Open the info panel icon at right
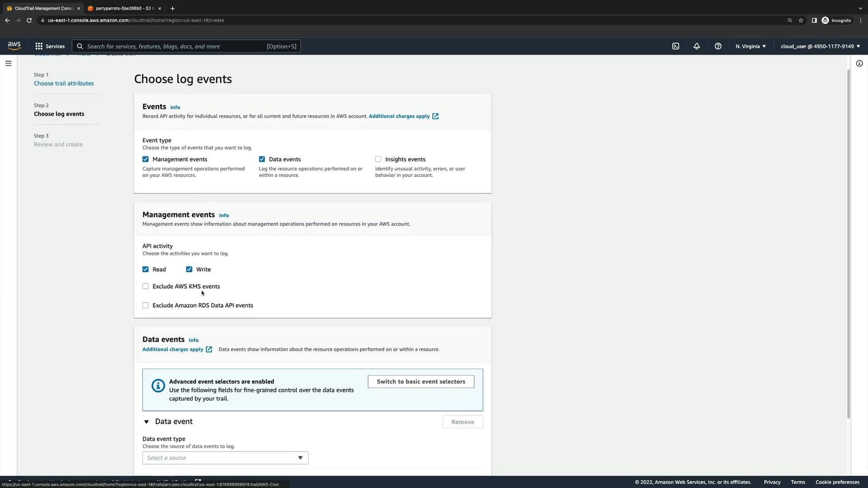The image size is (868, 488). [859, 63]
